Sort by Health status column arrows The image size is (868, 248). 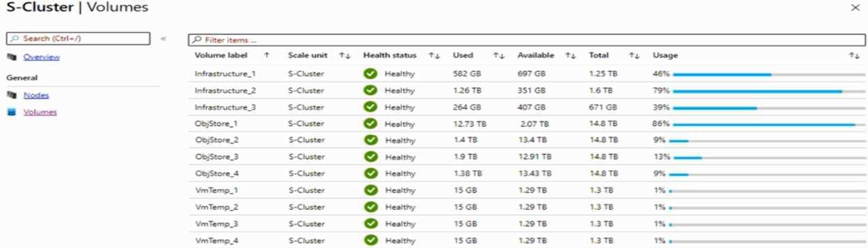click(x=434, y=55)
